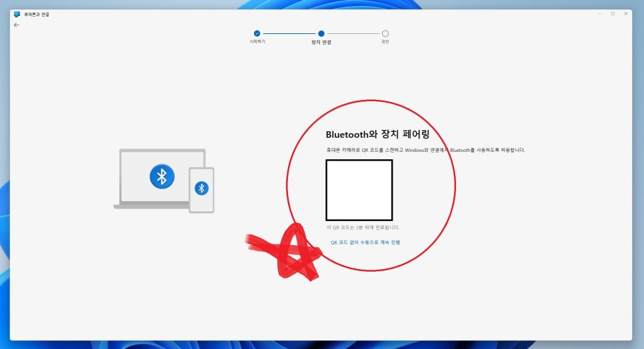Continue manually without QR code link
This screenshot has height=349, width=644.
pyautogui.click(x=365, y=242)
